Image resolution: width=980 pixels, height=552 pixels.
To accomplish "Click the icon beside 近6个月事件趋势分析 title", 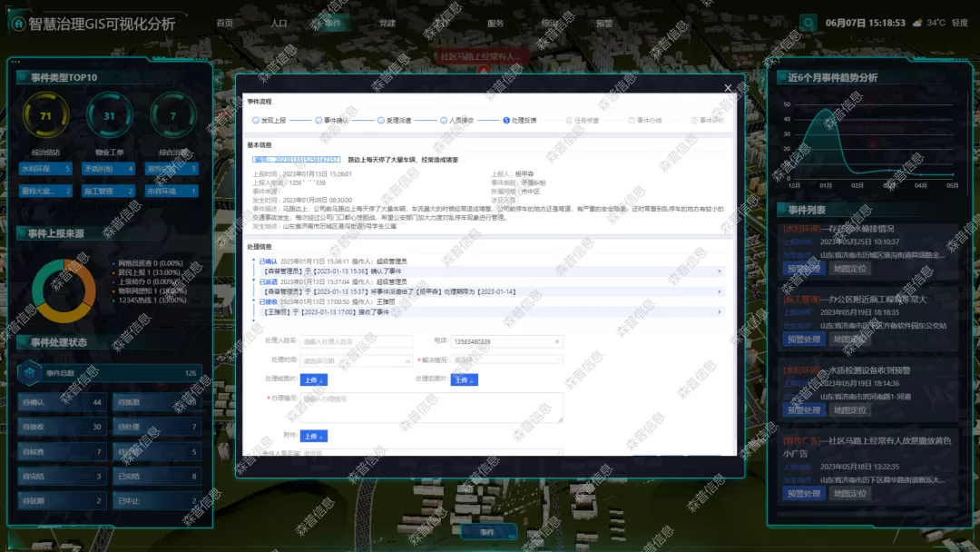I will (x=781, y=77).
